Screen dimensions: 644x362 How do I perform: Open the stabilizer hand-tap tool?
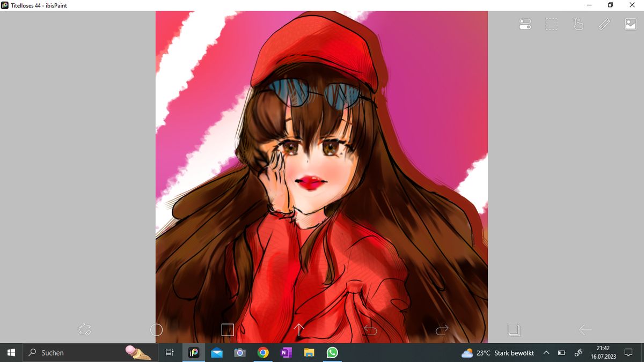pyautogui.click(x=578, y=24)
